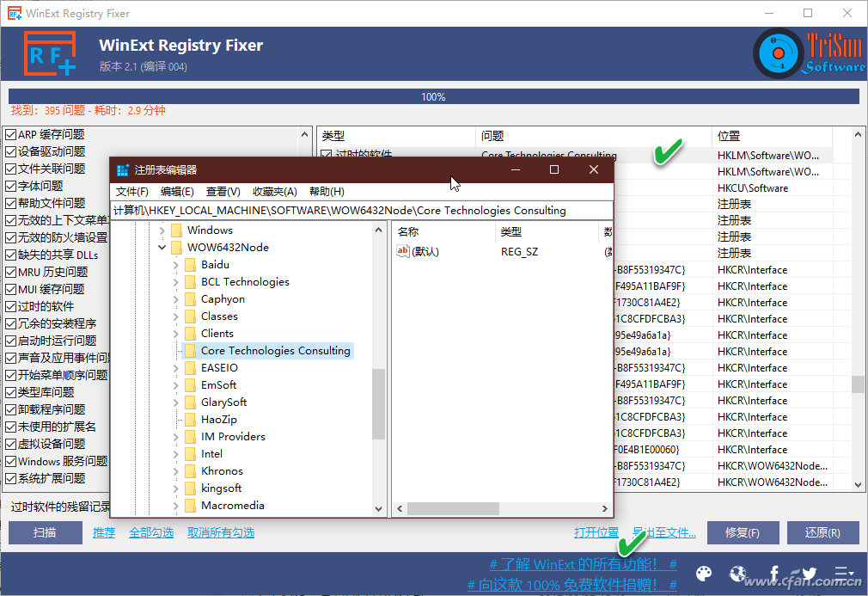Screen dimensions: 868x596
Task: Open the 导出至文件 link
Action: pyautogui.click(x=663, y=532)
